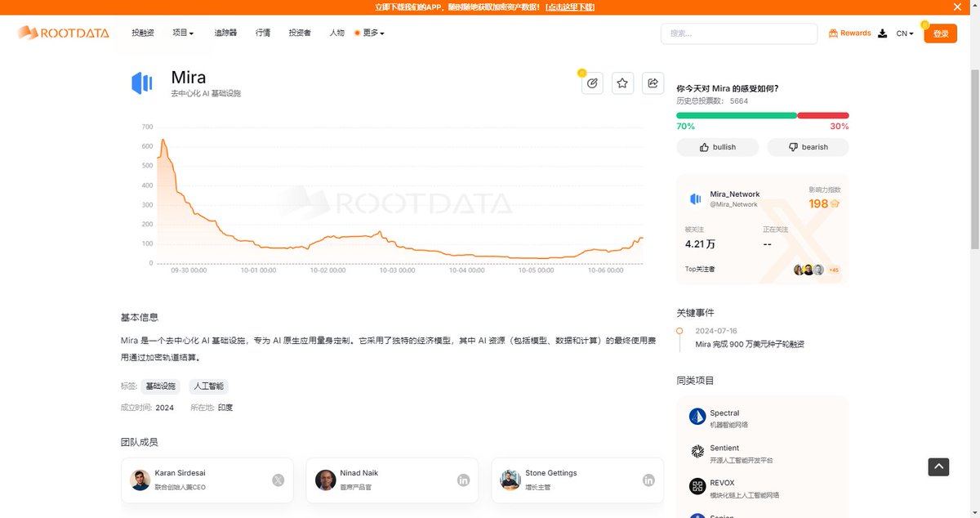Click the 登录 login button
Image resolution: width=980 pixels, height=518 pixels.
pyautogui.click(x=940, y=33)
